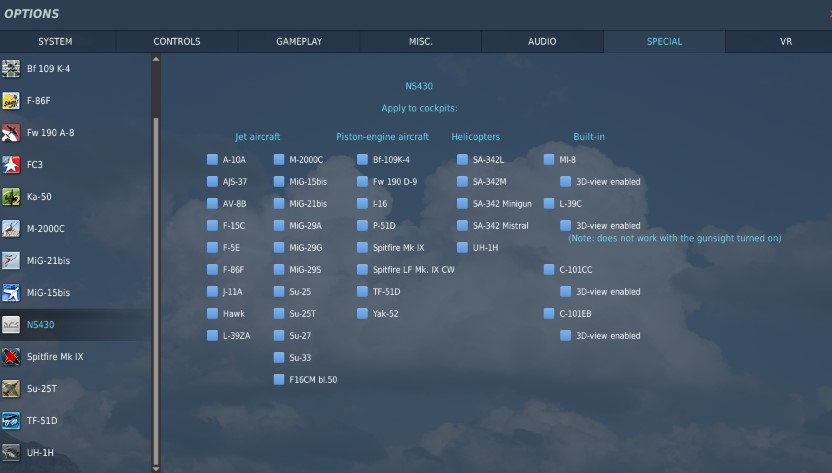Screen dimensions: 832x473
Task: Select the Su-25T sidebar icon
Action: (11, 389)
